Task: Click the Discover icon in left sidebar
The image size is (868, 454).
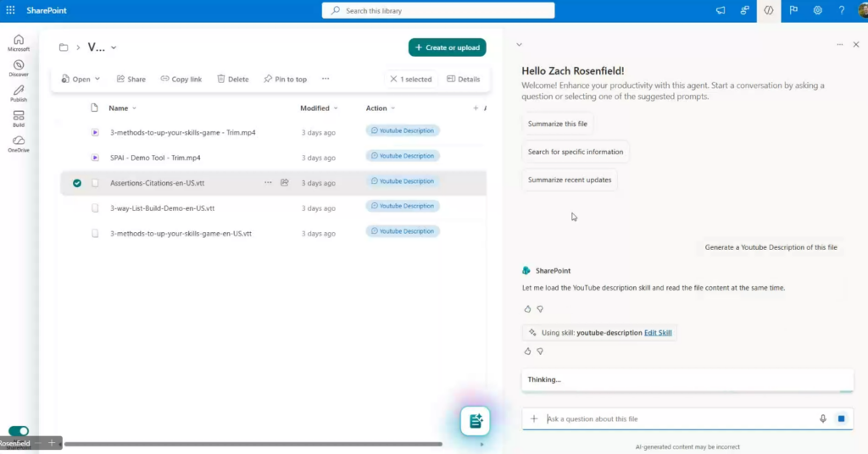Action: tap(19, 68)
